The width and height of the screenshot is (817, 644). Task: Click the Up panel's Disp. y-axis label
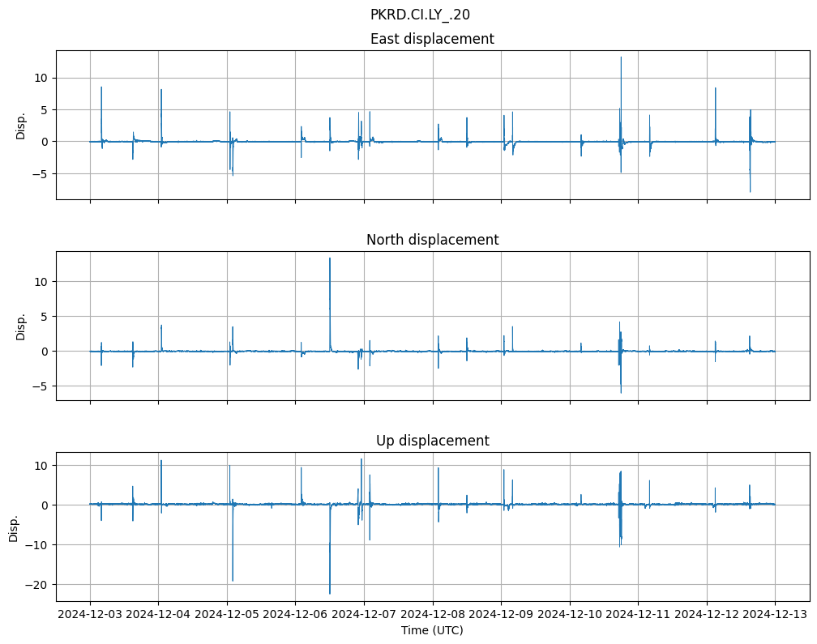(x=14, y=527)
